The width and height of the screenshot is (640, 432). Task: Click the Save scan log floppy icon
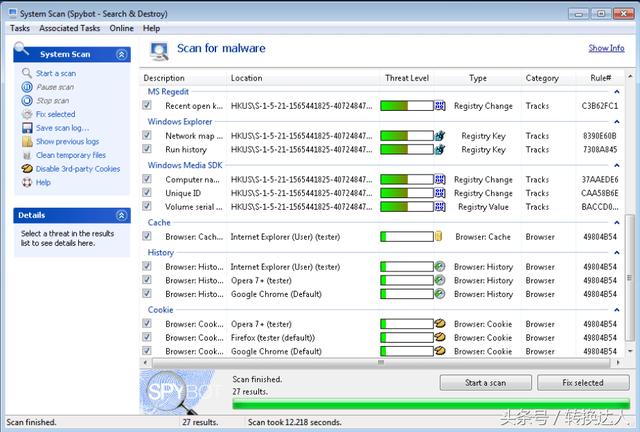pyautogui.click(x=27, y=128)
